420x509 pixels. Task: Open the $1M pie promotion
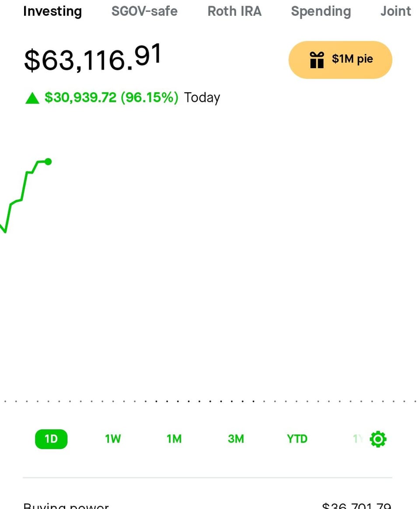pyautogui.click(x=340, y=60)
